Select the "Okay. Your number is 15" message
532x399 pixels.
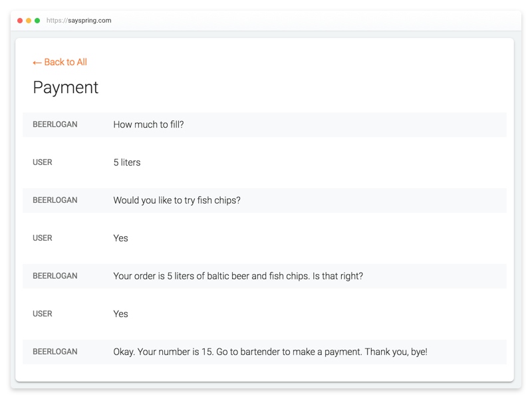[x=270, y=352]
